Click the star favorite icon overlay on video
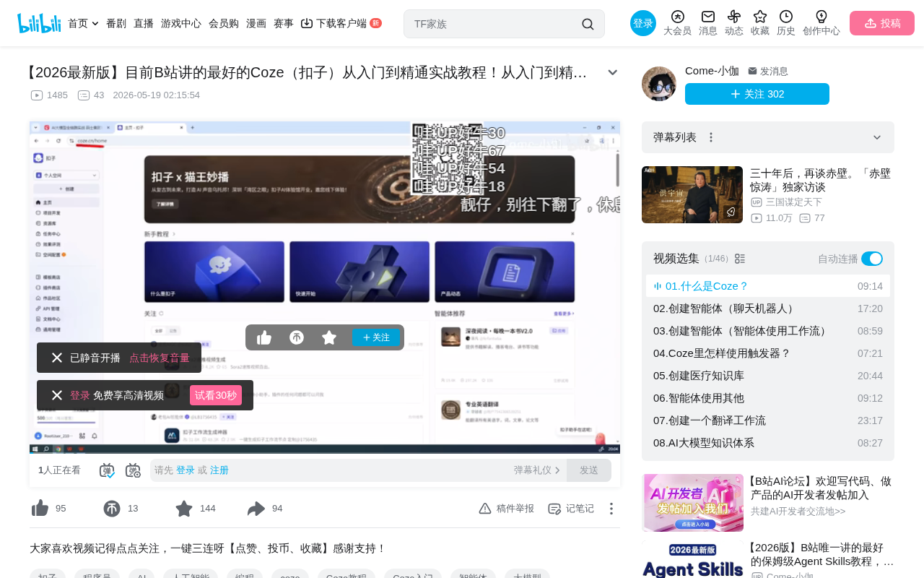 click(x=329, y=337)
